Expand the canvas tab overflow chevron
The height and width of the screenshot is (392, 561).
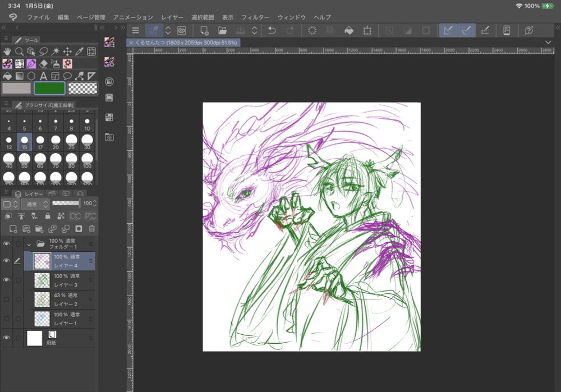tap(548, 42)
